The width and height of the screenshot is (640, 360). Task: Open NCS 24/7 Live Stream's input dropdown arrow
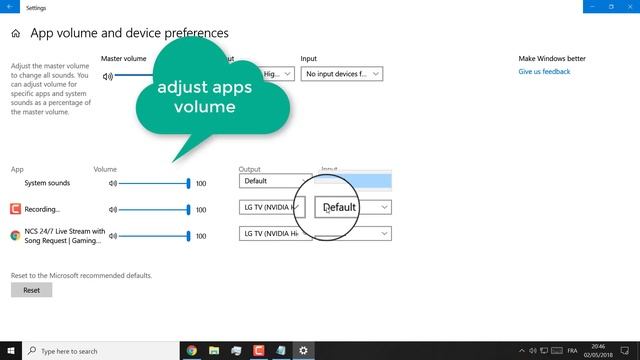click(384, 233)
